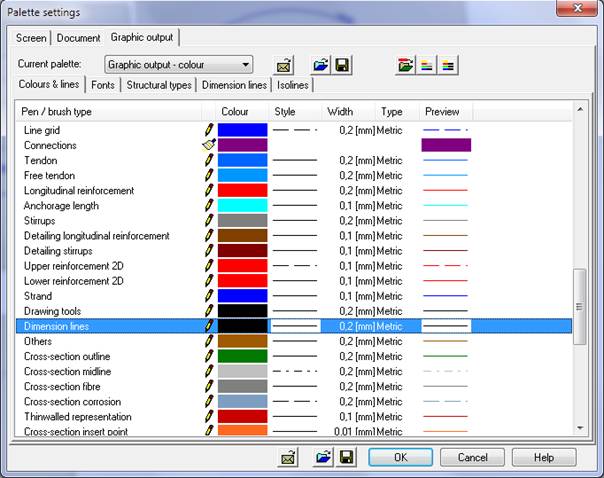The width and height of the screenshot is (604, 478).
Task: Click the open-folder icon in the bottom button row
Action: 323,457
